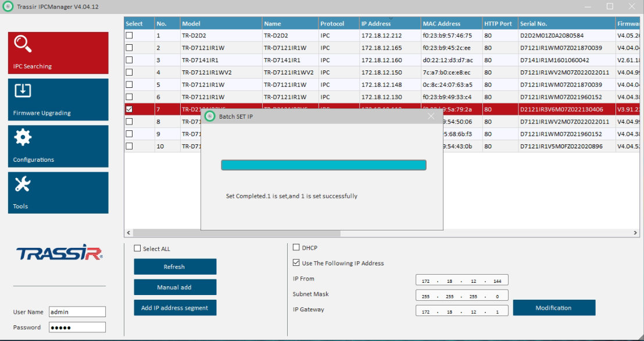Select IP address 172.18.12.130 cell

click(390, 97)
